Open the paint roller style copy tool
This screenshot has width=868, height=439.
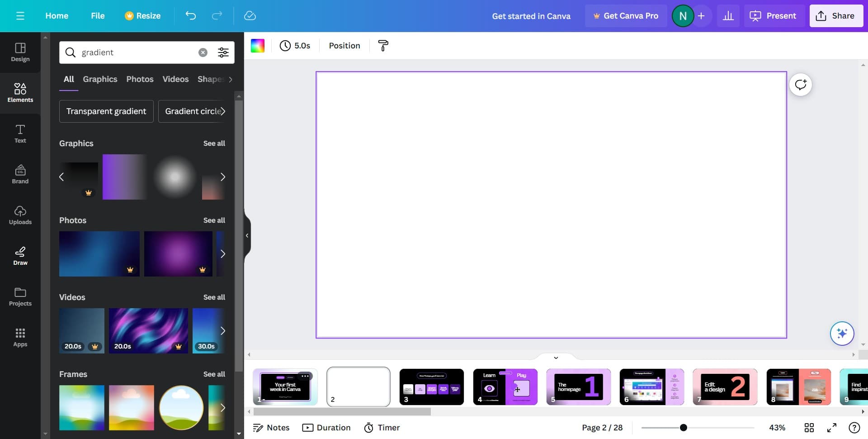[x=383, y=45]
